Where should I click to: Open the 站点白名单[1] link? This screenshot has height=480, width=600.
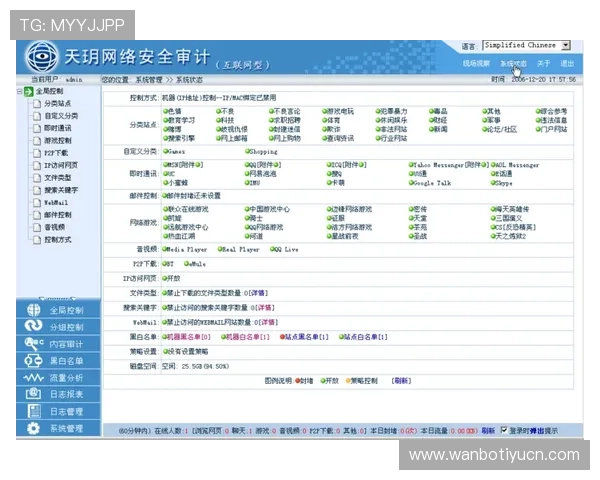[366, 337]
